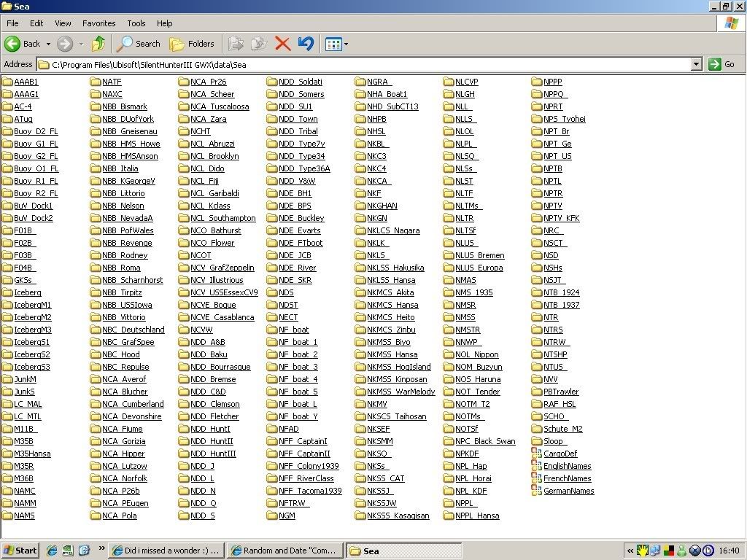Click the NLUS_Bremen folder icon
This screenshot has width=747, height=560.
(x=449, y=255)
